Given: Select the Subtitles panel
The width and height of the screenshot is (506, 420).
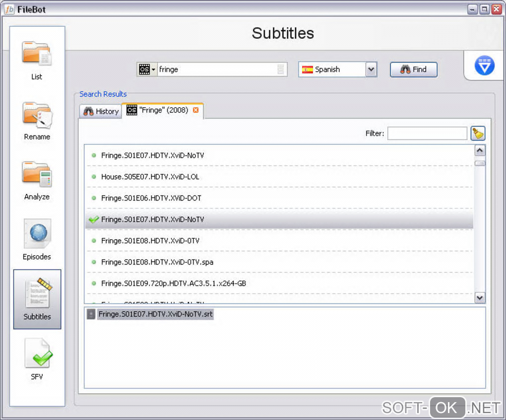Looking at the screenshot, I should (37, 299).
